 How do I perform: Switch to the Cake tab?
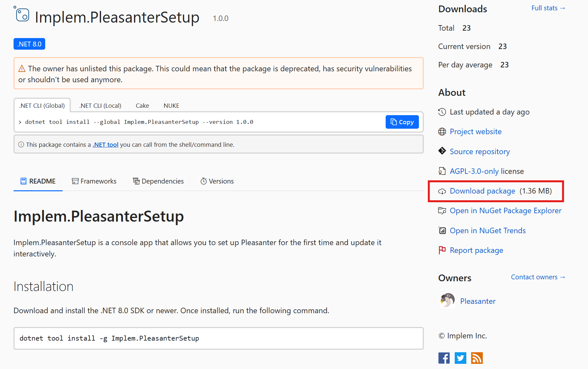[142, 105]
